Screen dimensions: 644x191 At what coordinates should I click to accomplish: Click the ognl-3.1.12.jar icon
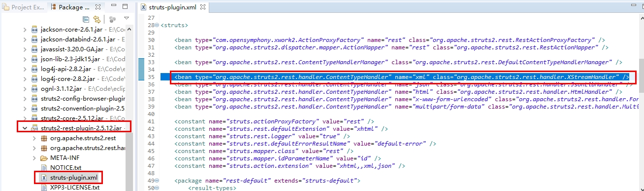[x=34, y=88]
